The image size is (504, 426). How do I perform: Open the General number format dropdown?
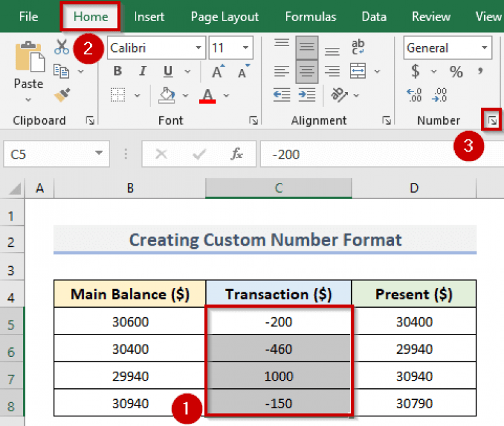(484, 47)
